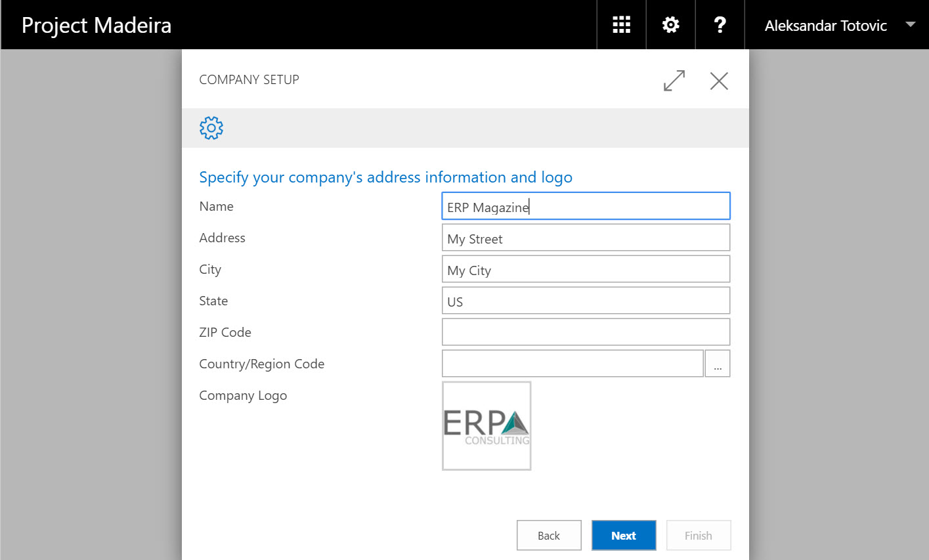Screen dimensions: 929x560
Task: Open the app launcher grid icon
Action: [x=621, y=25]
